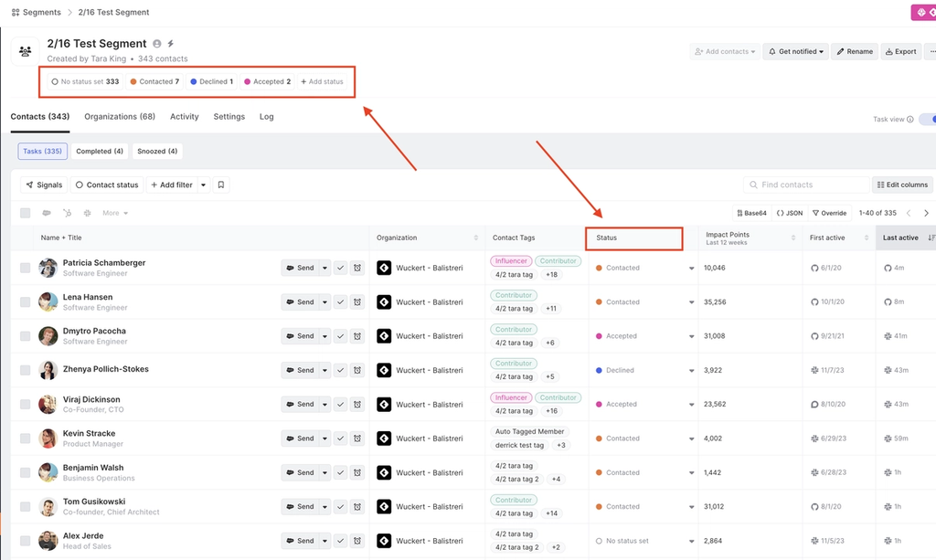This screenshot has width=936, height=560.
Task: Click the segment group icon tile
Action: tap(25, 51)
